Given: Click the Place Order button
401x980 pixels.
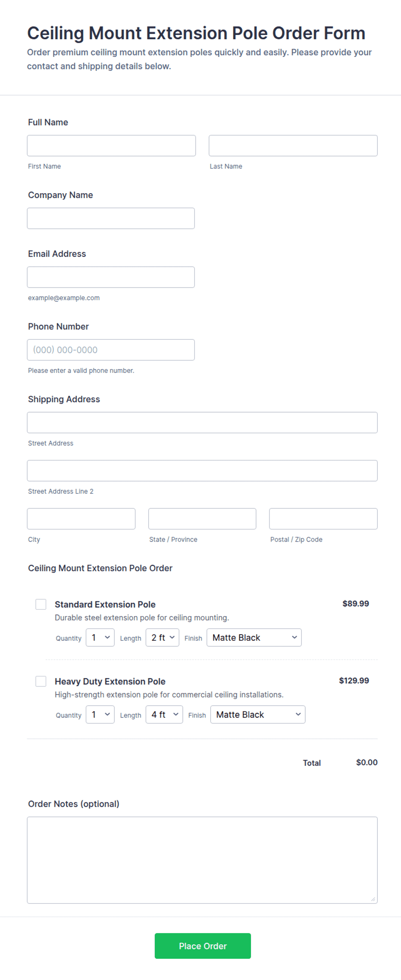Looking at the screenshot, I should click(203, 946).
